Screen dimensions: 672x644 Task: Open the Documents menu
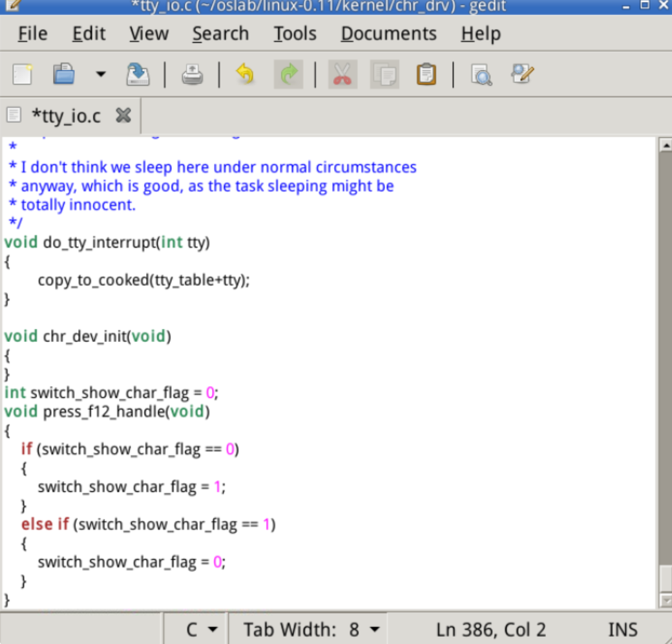click(x=388, y=34)
